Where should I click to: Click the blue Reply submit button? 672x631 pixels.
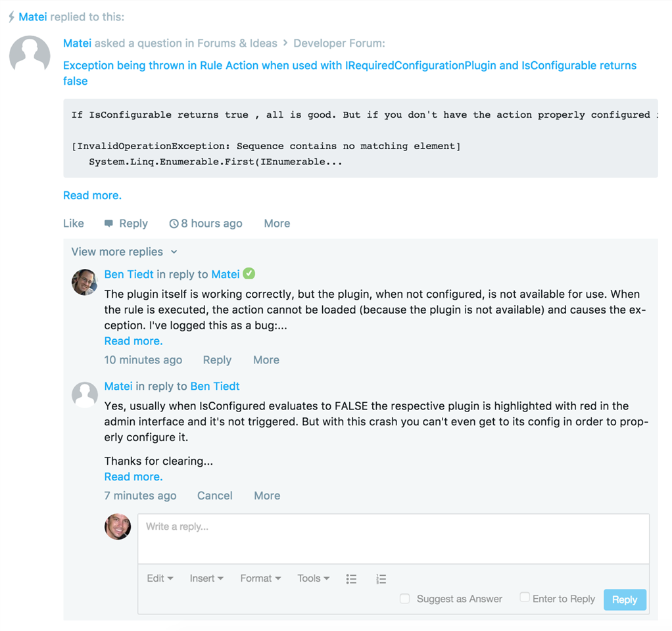625,599
